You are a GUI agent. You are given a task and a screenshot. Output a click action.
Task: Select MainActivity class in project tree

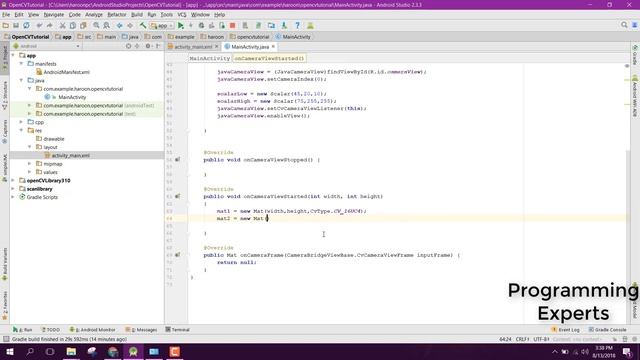pos(72,97)
